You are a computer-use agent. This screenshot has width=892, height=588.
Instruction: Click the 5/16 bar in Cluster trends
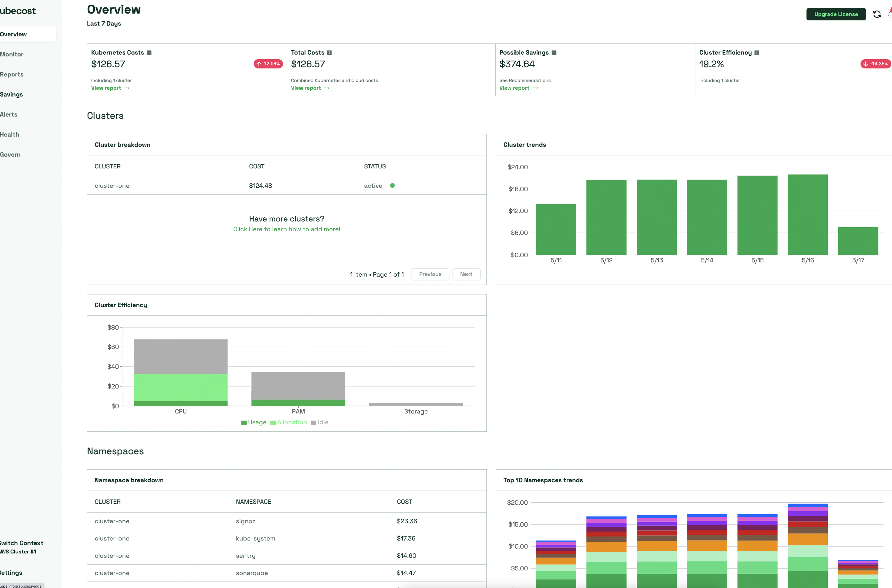[x=807, y=215]
